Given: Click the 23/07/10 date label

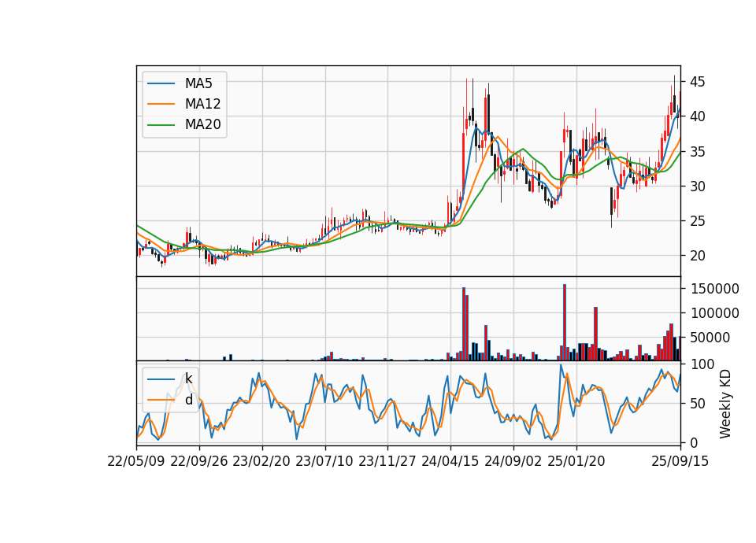Looking at the screenshot, I should click(324, 461).
